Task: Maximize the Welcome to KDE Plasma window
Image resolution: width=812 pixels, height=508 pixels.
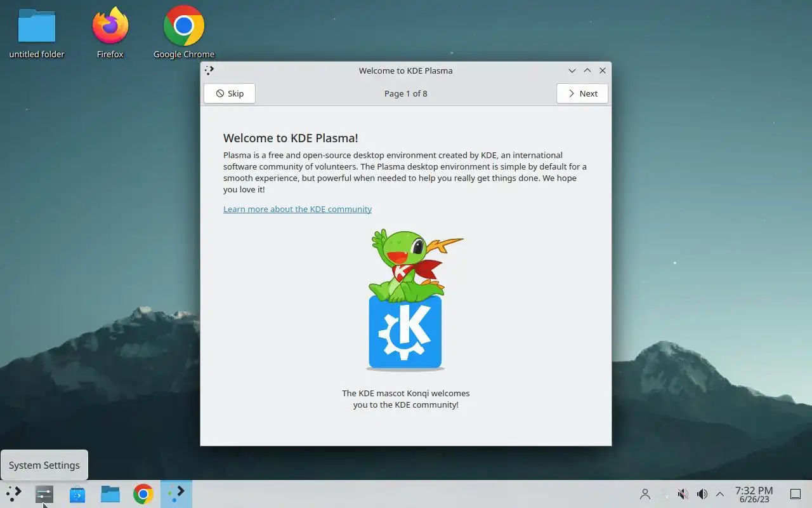Action: [587, 70]
